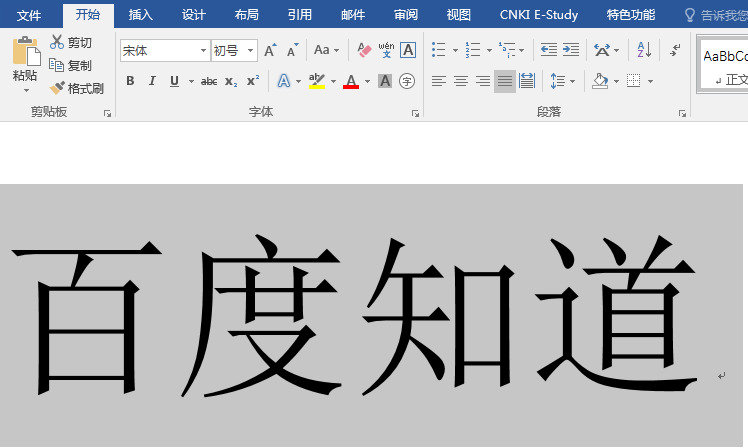Open the CNKI E-Study tab

(x=539, y=15)
